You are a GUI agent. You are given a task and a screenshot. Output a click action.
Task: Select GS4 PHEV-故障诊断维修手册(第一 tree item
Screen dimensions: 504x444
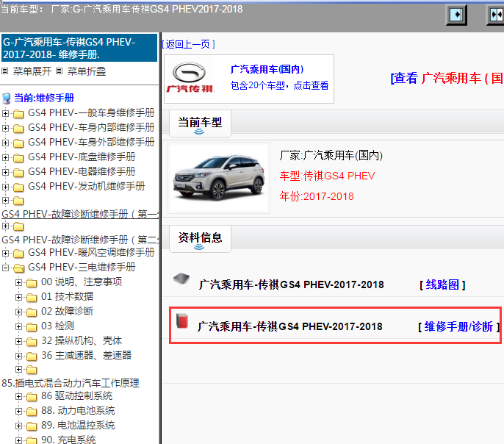click(80, 214)
